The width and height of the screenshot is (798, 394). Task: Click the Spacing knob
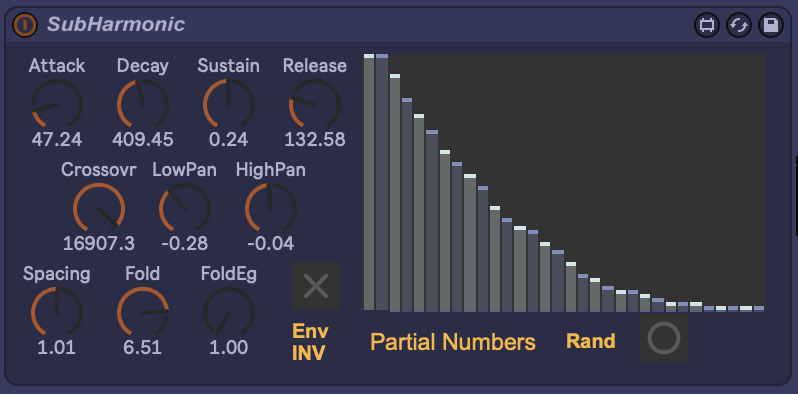click(56, 312)
